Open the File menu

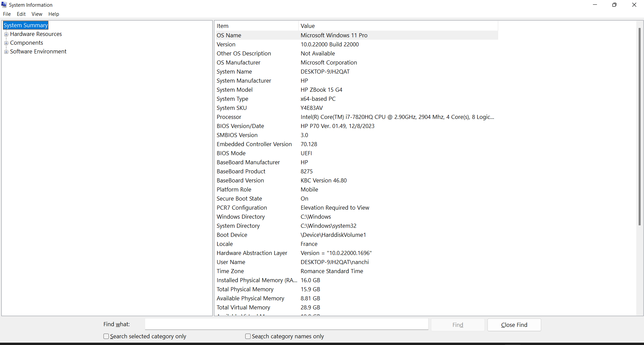7,14
